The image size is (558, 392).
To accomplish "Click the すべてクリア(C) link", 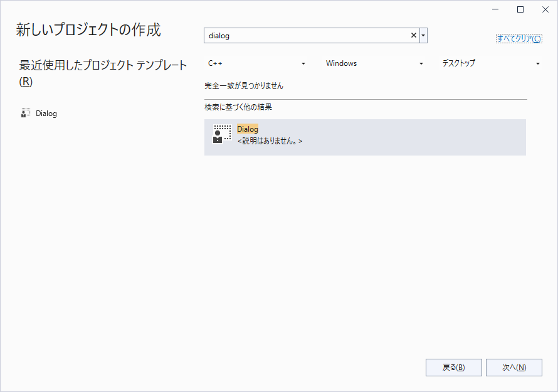I will click(519, 38).
